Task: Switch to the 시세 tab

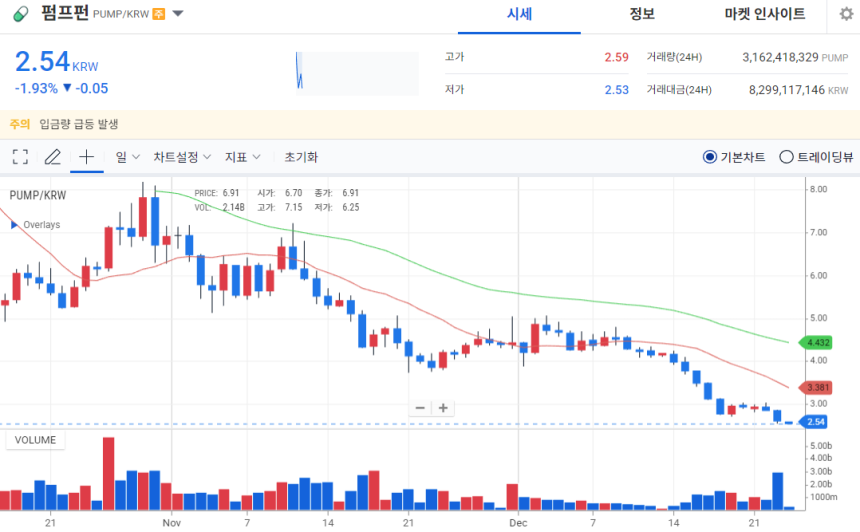Action: 519,14
